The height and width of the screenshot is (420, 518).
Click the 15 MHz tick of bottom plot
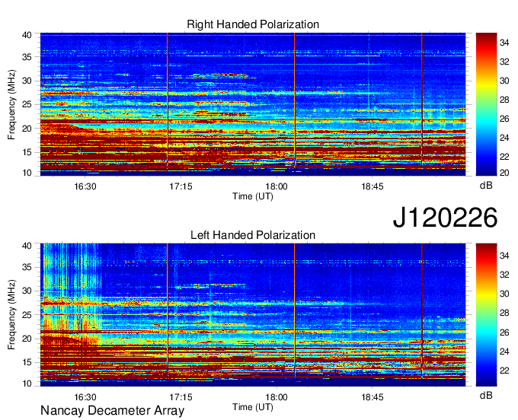pyautogui.click(x=27, y=362)
